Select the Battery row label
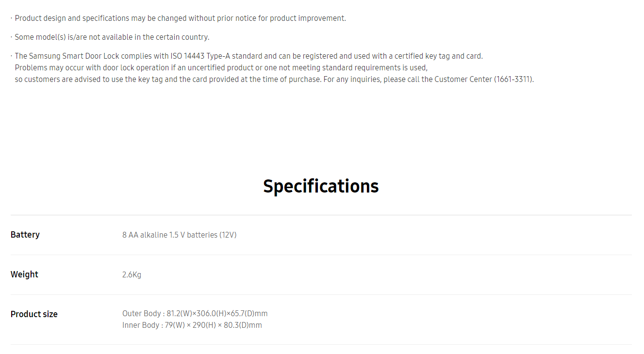The height and width of the screenshot is (354, 644). pyautogui.click(x=25, y=235)
